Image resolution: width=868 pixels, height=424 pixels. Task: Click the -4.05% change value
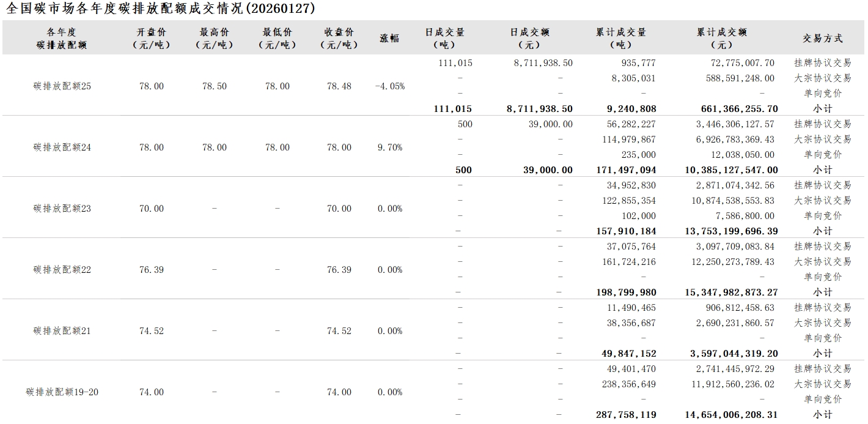389,86
